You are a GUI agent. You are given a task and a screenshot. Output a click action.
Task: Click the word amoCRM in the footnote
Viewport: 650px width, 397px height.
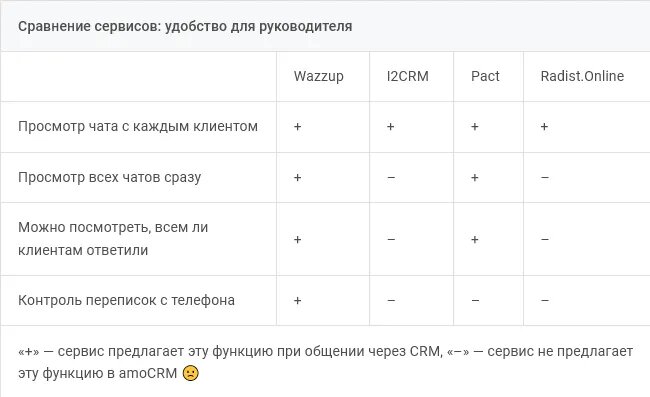[148, 373]
